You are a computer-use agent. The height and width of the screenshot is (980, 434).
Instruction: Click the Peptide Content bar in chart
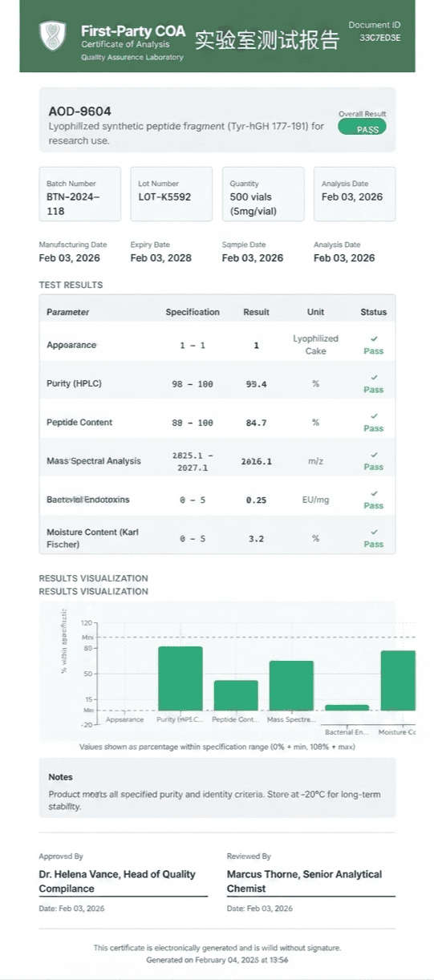coord(236,695)
